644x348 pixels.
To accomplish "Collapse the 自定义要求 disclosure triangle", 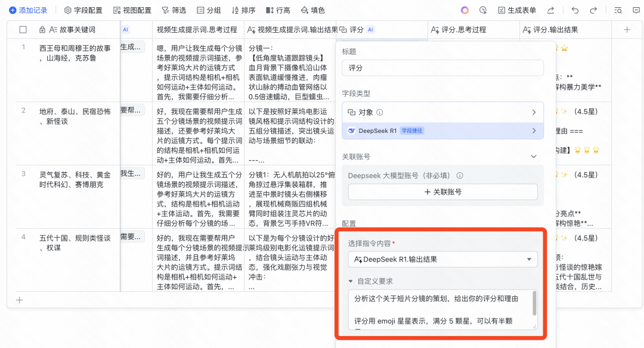I will 351,281.
